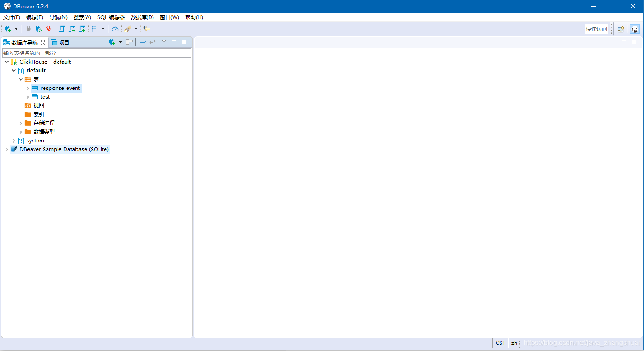Select the ClickHouse - default connection
This screenshot has height=351, width=644.
tap(45, 62)
